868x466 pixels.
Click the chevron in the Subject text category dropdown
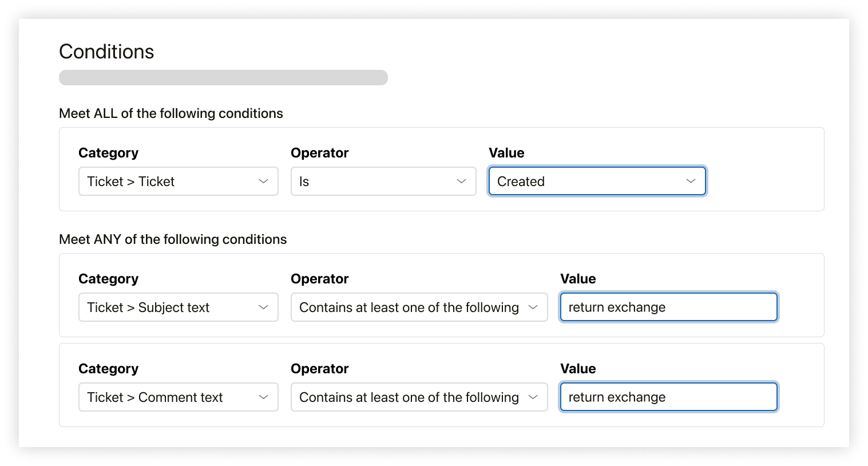[x=263, y=307]
